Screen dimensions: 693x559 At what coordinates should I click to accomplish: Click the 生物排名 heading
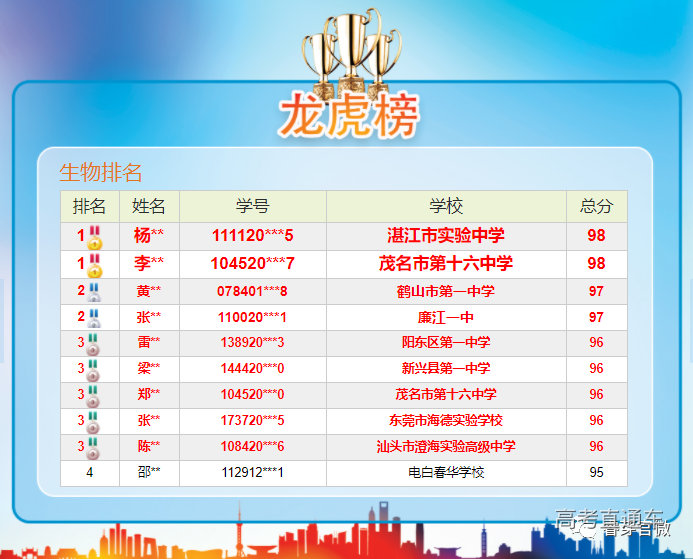(x=101, y=172)
